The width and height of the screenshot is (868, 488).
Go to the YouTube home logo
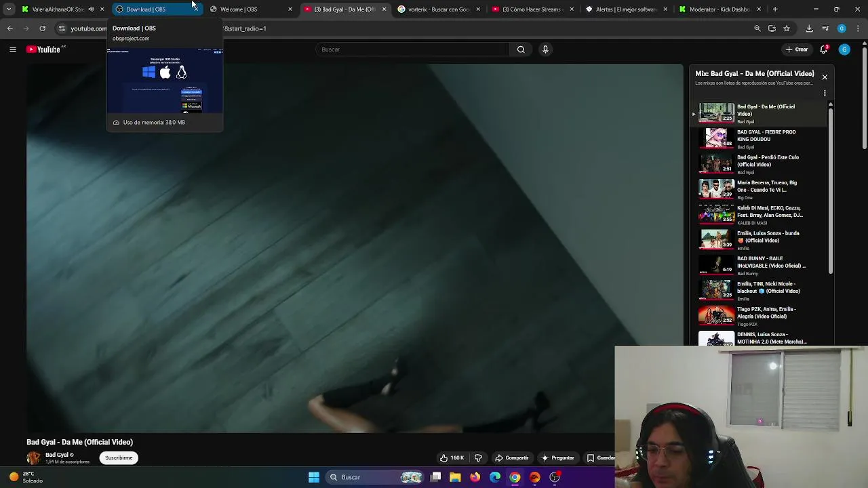point(43,49)
